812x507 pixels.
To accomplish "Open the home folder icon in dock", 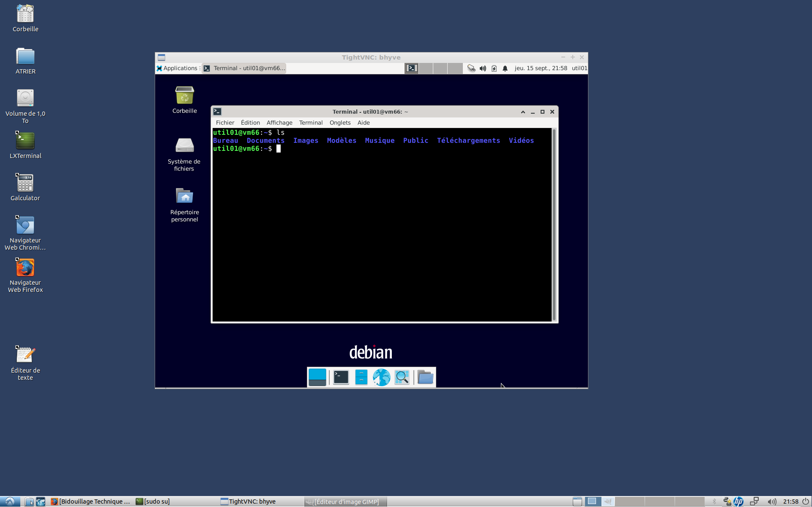I will tap(426, 377).
